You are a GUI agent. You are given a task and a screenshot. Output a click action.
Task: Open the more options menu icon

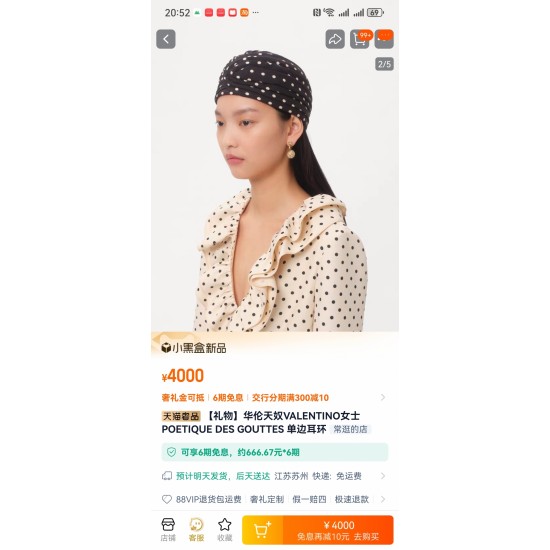(384, 39)
